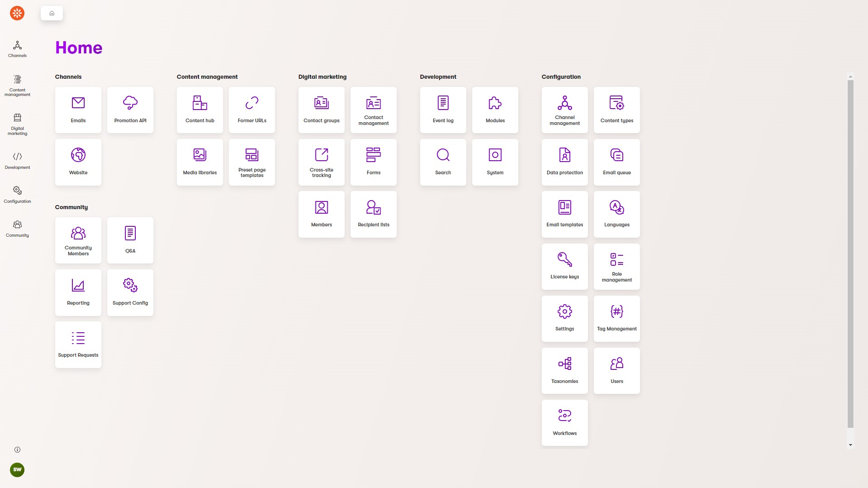
Task: Select Digital marketing in the left sidebar
Action: click(x=17, y=124)
